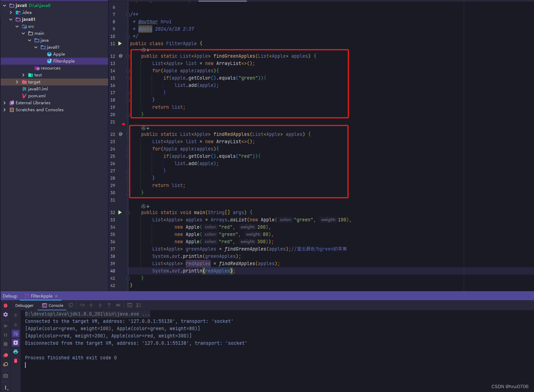This screenshot has width=534, height=392.
Task: Open debugger settings gear icon
Action: (x=6, y=314)
